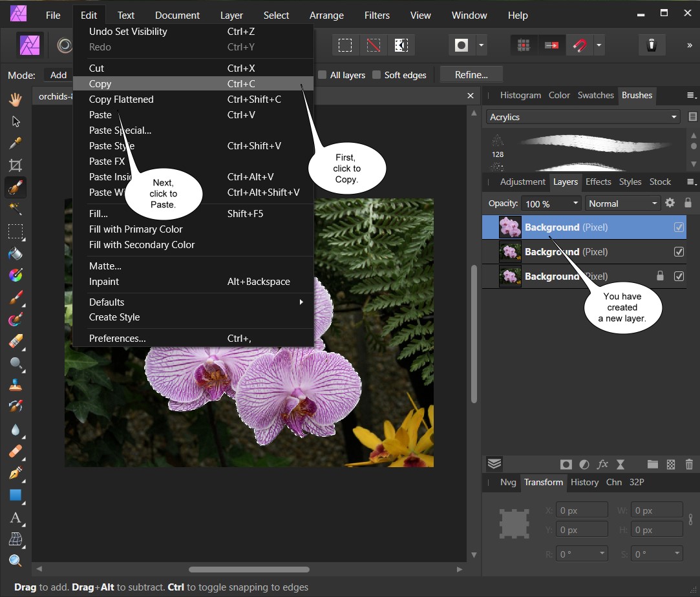This screenshot has width=700, height=597.
Task: Click the Refine... button
Action: [x=471, y=75]
